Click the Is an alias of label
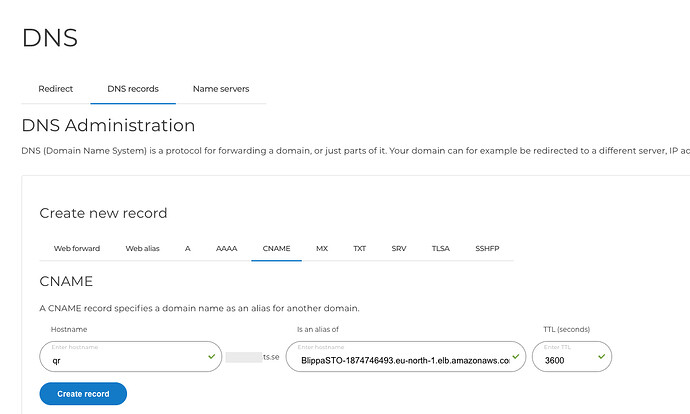 (318, 330)
